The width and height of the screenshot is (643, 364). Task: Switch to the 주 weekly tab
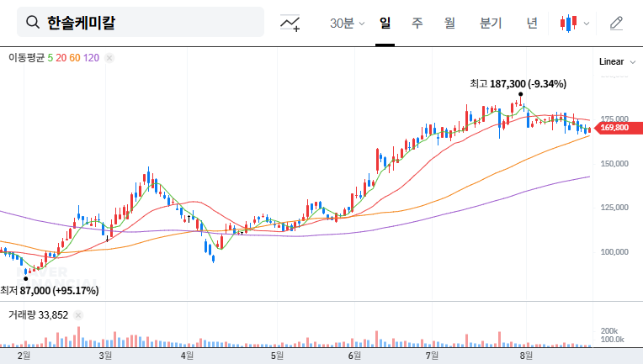pyautogui.click(x=417, y=23)
